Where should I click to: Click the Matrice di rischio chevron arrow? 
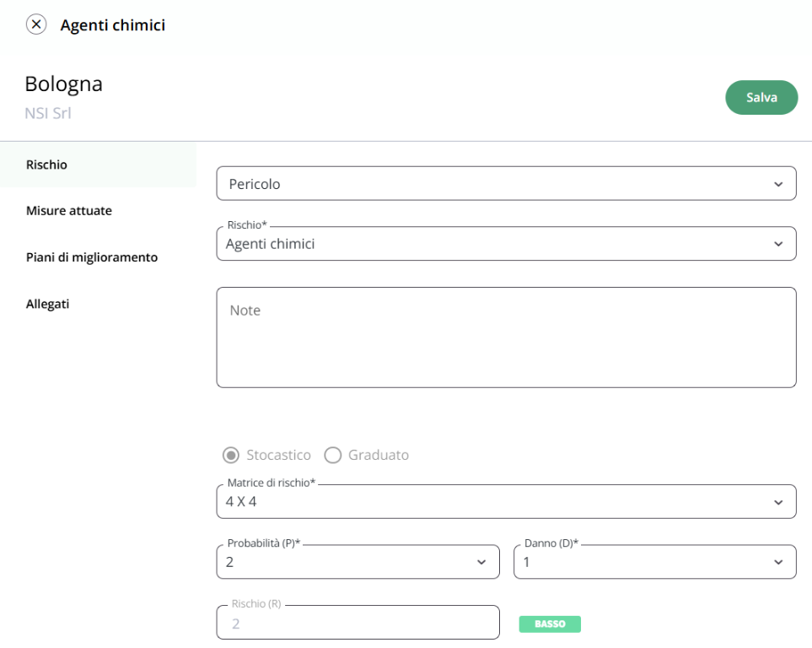coord(778,502)
